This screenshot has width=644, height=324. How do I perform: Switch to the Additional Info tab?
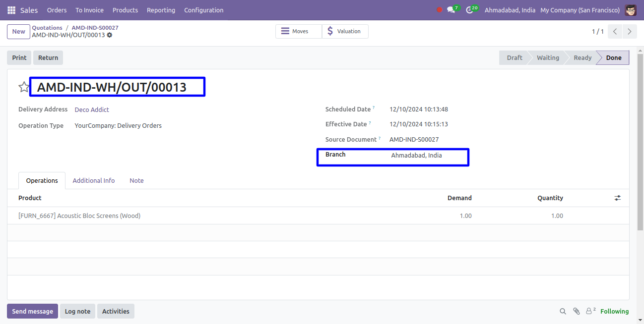[94, 180]
